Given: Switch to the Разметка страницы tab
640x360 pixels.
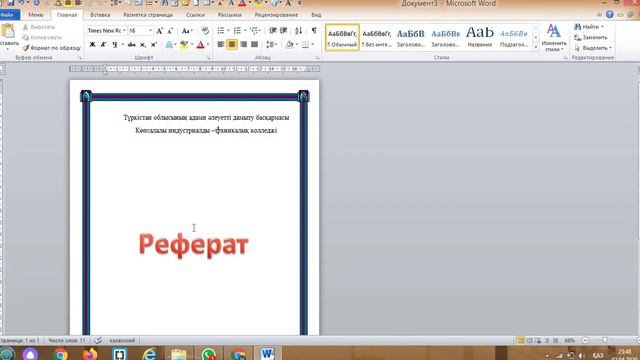Looking at the screenshot, I should [x=148, y=15].
